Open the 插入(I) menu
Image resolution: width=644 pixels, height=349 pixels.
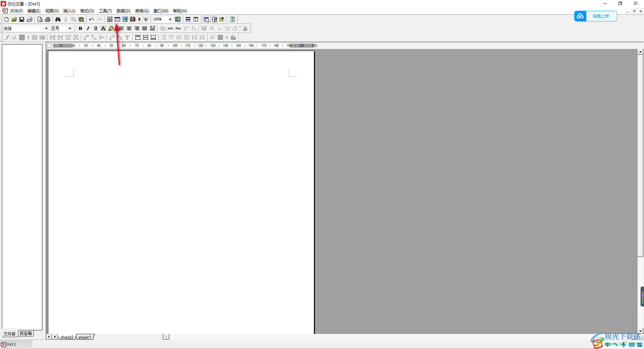[69, 11]
